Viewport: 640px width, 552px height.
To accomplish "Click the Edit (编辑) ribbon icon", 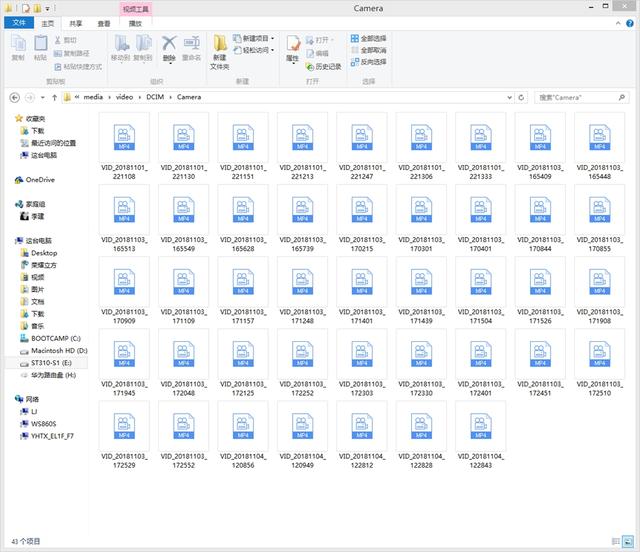I will pyautogui.click(x=317, y=53).
